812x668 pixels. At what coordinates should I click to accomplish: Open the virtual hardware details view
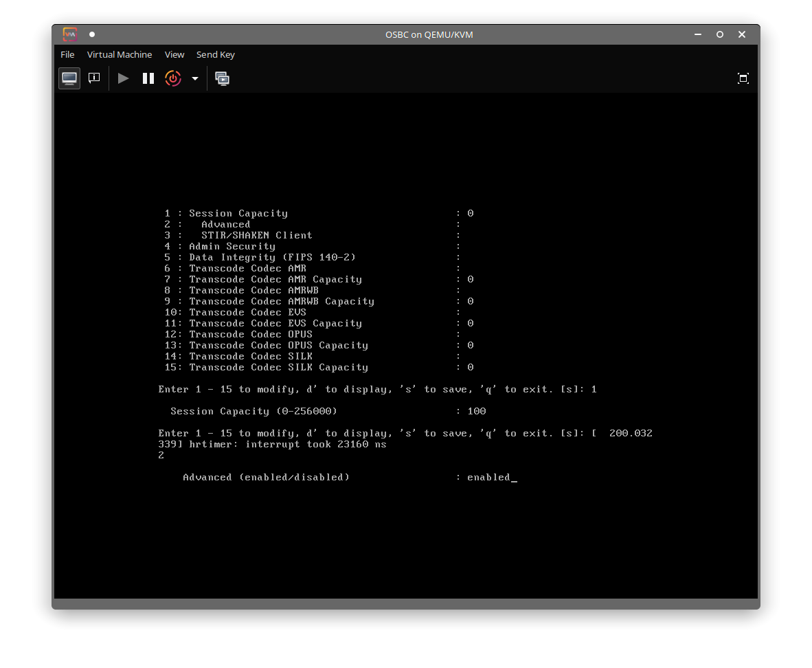pyautogui.click(x=94, y=78)
